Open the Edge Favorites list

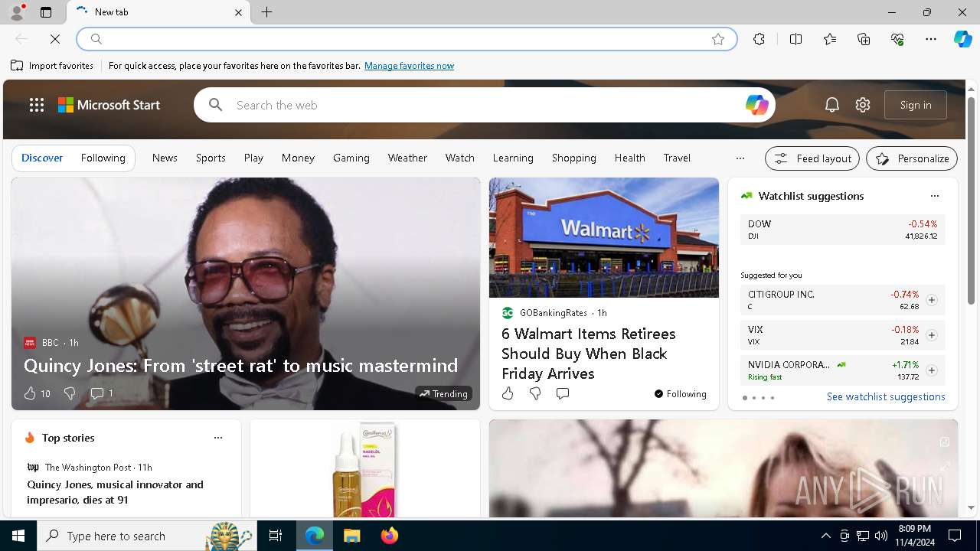click(x=830, y=39)
